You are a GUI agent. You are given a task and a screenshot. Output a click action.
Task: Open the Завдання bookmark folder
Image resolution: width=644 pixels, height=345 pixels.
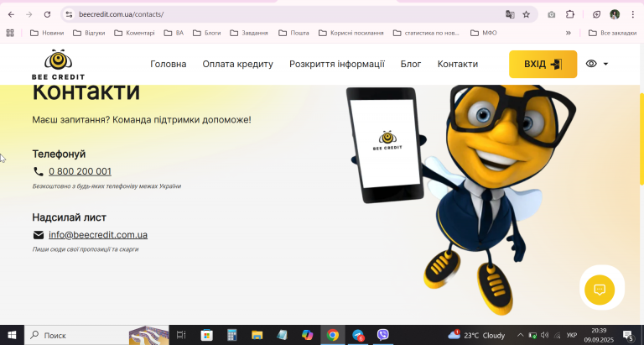pos(249,33)
